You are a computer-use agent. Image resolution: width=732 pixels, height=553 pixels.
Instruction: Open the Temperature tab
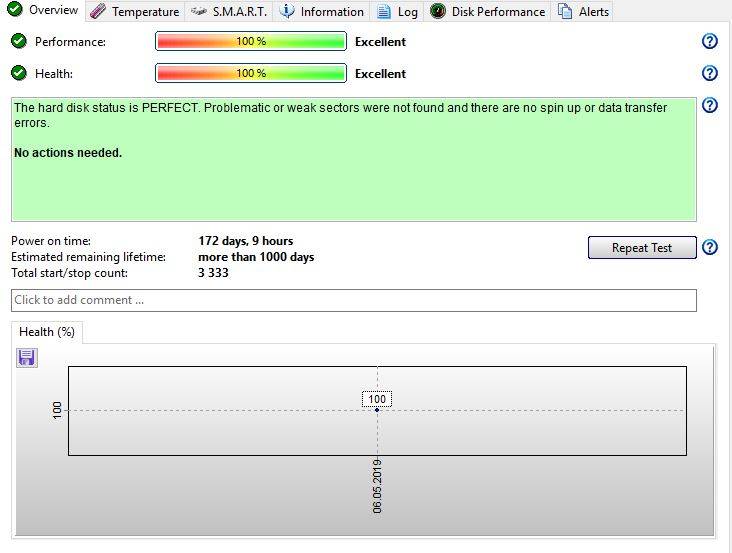click(x=135, y=11)
